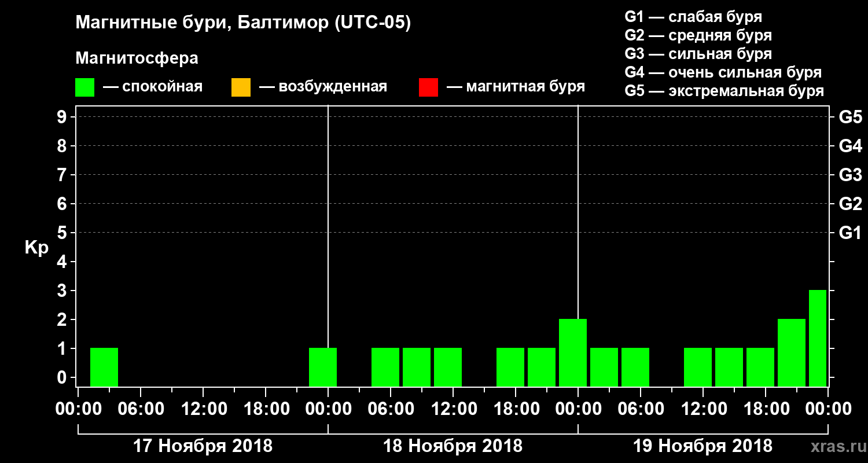Click the 'G4 — очень сильная буря' legend line

(723, 72)
